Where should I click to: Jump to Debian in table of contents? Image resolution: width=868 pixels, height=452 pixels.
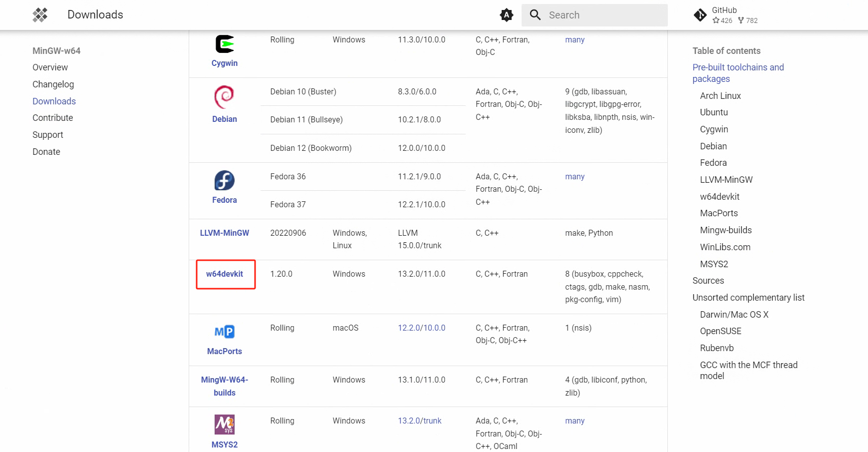click(x=713, y=146)
